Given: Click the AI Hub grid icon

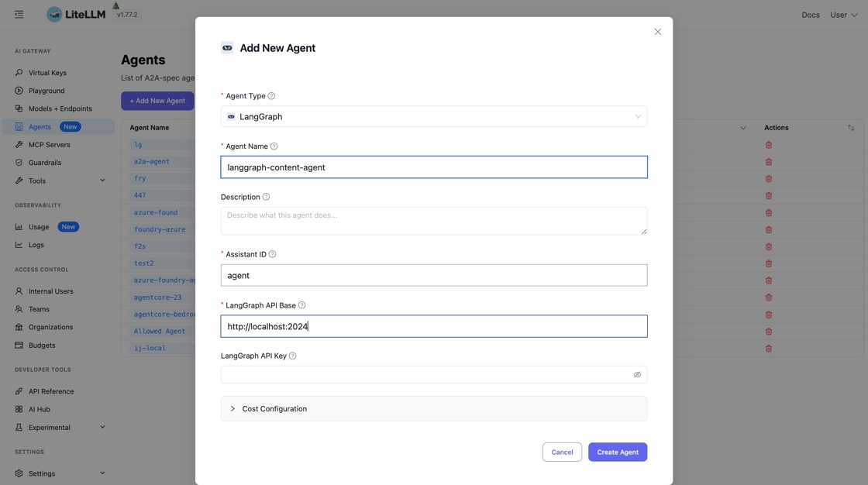Looking at the screenshot, I should [x=19, y=409].
